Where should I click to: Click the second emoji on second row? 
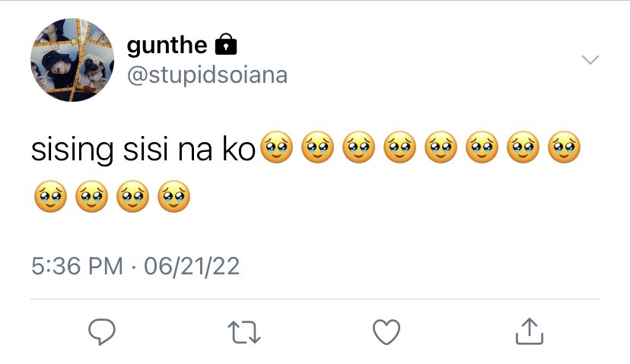click(91, 196)
